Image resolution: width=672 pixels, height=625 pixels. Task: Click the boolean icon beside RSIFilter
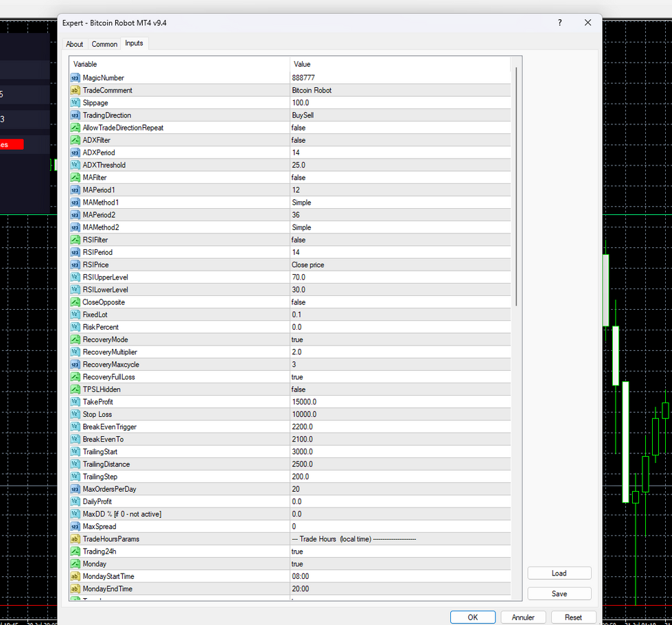coord(75,240)
